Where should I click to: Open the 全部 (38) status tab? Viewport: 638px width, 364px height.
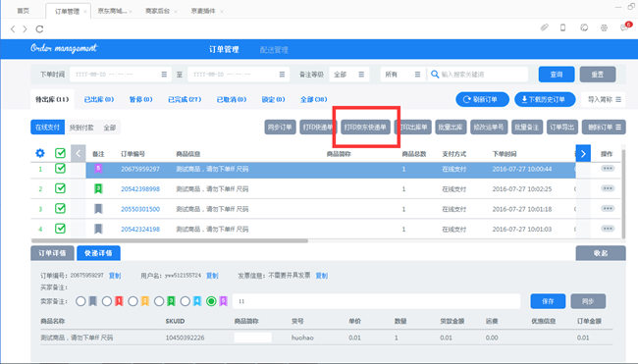[313, 99]
